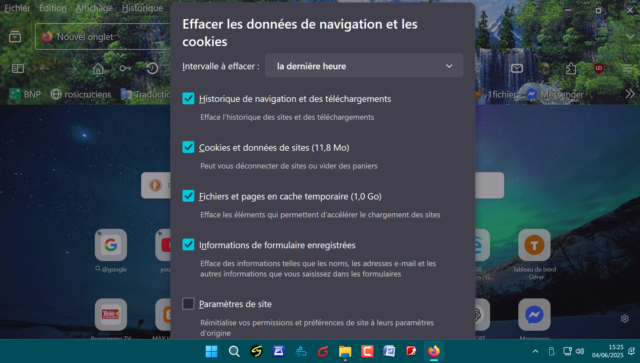Image resolution: width=640 pixels, height=363 pixels.
Task: Open the Windows Start menu
Action: (211, 351)
